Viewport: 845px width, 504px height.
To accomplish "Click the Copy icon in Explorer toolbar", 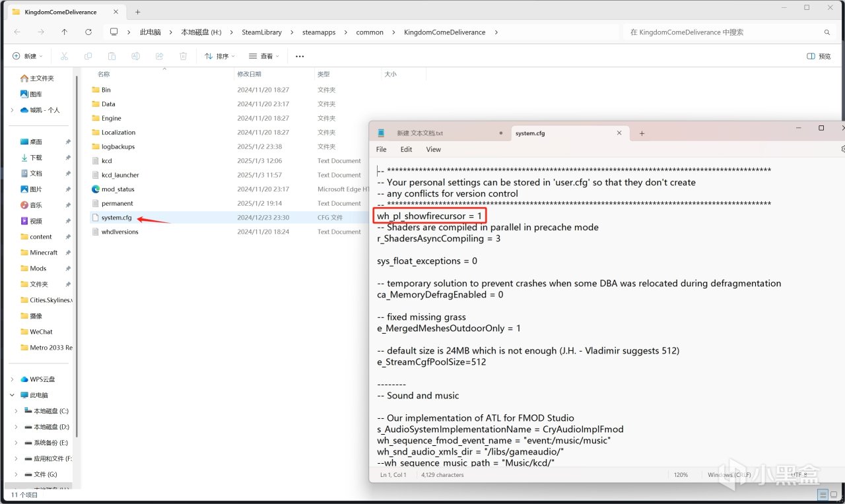I will pos(88,56).
